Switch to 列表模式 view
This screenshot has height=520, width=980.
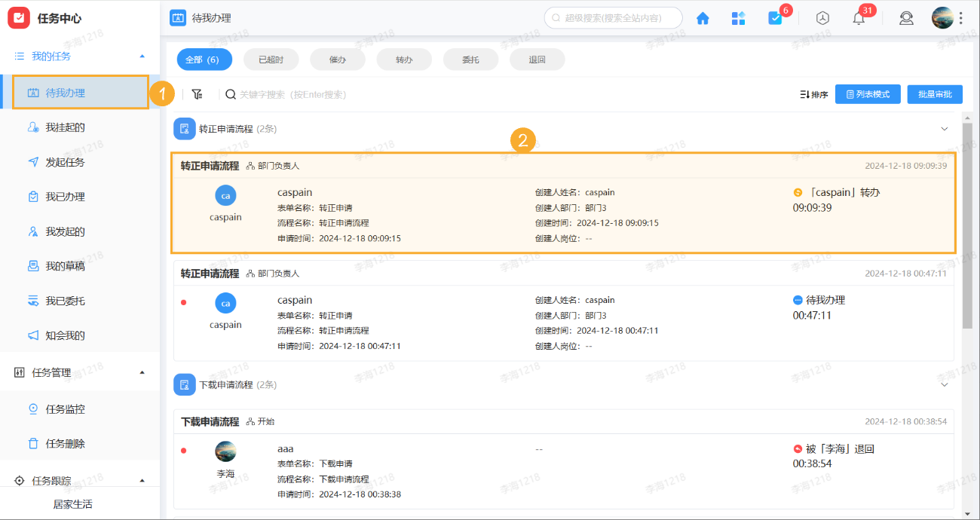coord(868,93)
